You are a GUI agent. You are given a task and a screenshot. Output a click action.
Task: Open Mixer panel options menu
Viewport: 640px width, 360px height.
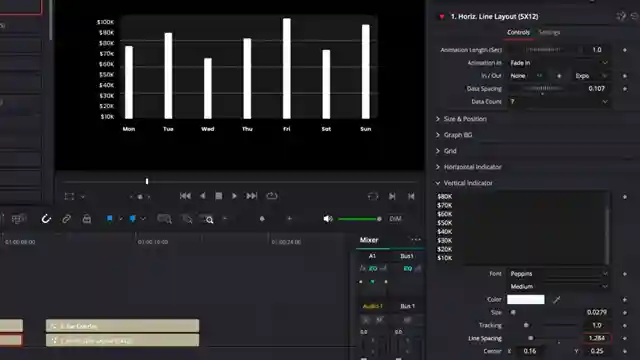tap(416, 240)
